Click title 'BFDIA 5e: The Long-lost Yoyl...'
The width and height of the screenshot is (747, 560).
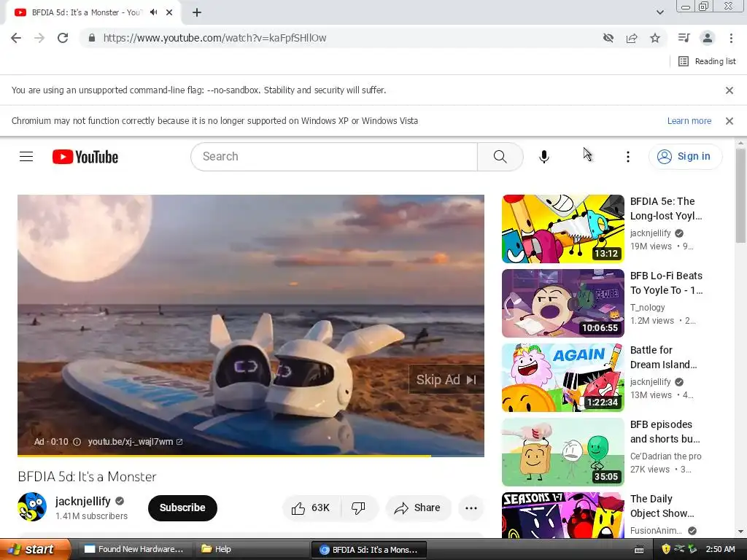(x=666, y=209)
